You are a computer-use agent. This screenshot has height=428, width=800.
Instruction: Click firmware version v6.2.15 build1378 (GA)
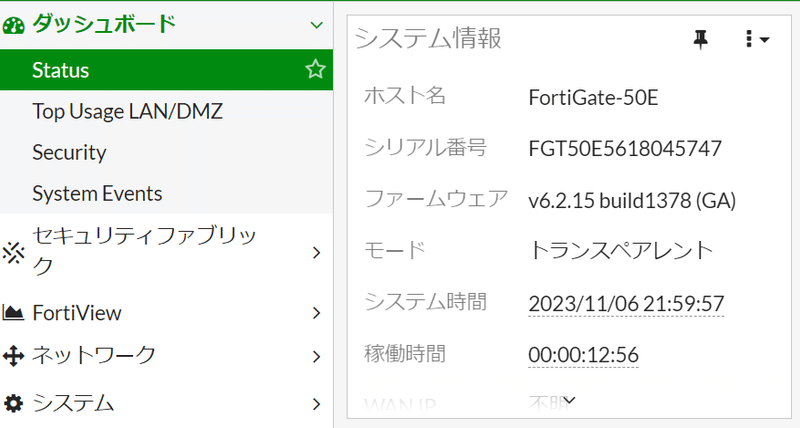pyautogui.click(x=632, y=200)
